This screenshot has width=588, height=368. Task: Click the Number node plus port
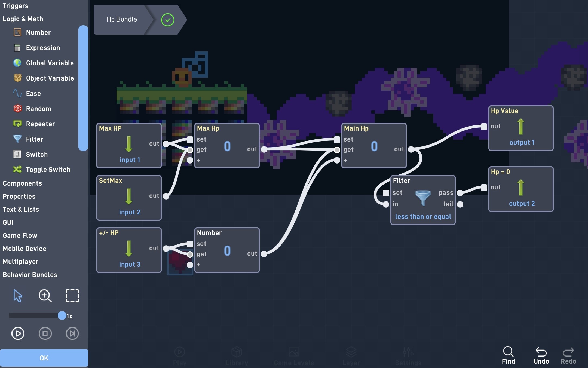click(190, 265)
